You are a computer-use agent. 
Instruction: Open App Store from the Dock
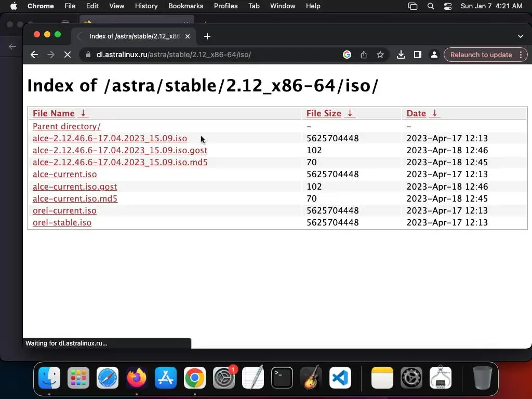point(166,378)
